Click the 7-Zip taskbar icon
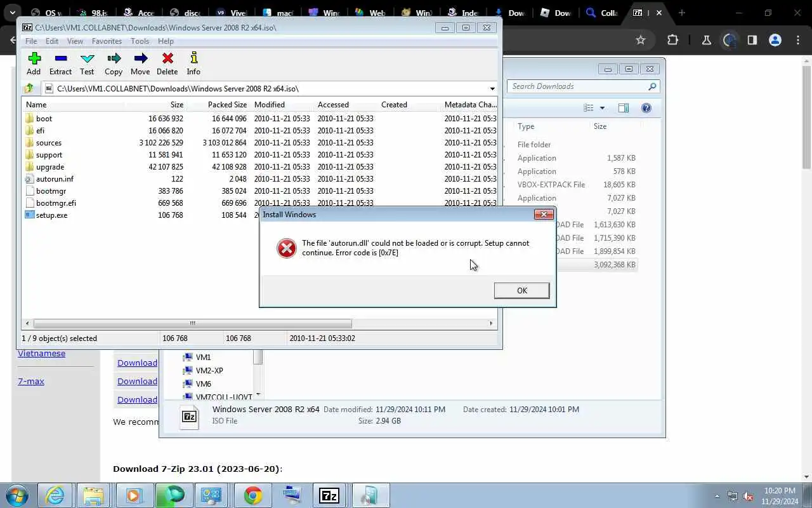This screenshot has height=508, width=812. (329, 495)
